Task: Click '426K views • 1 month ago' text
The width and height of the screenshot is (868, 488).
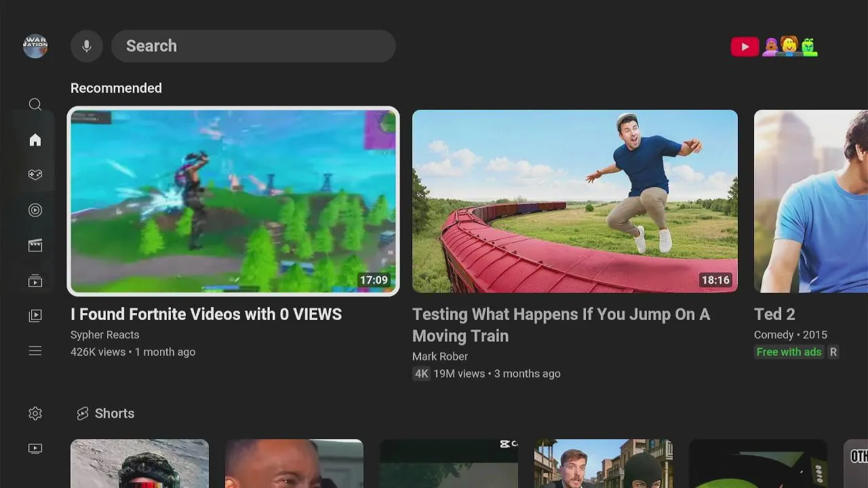Action: [x=133, y=352]
